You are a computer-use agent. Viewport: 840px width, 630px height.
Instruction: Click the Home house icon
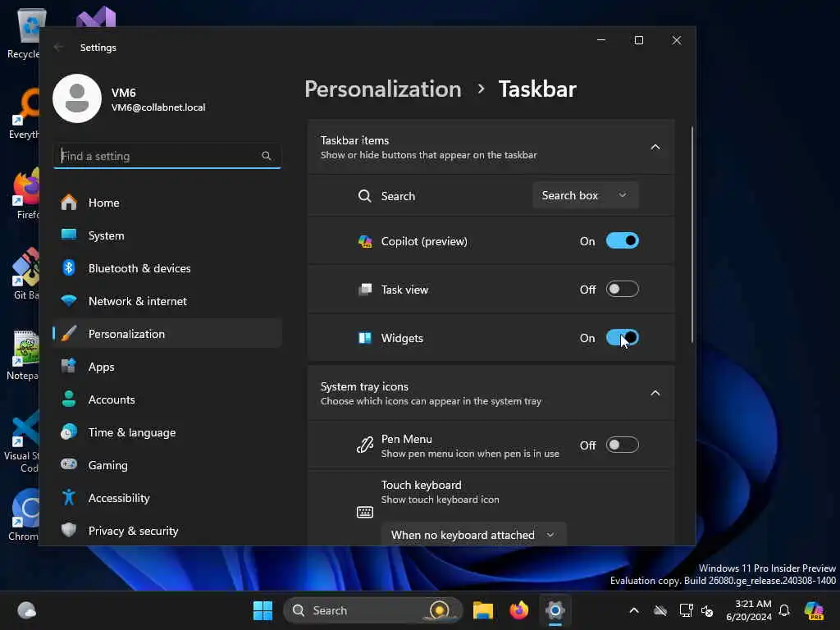69,202
